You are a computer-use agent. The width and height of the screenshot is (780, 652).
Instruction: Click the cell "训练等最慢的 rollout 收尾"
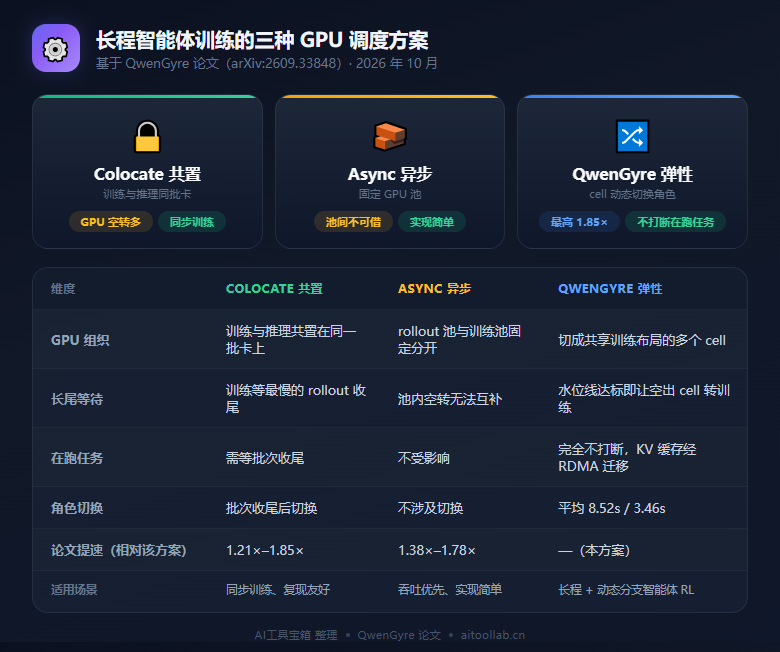[296, 399]
